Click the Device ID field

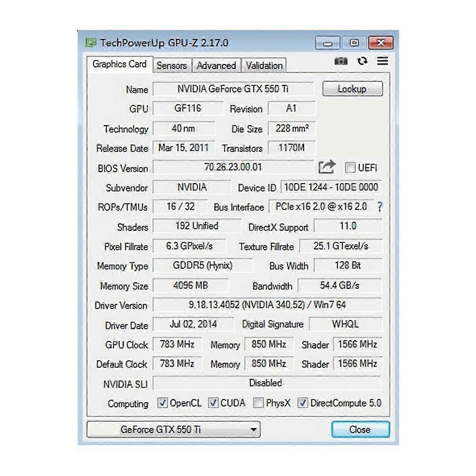[331, 188]
